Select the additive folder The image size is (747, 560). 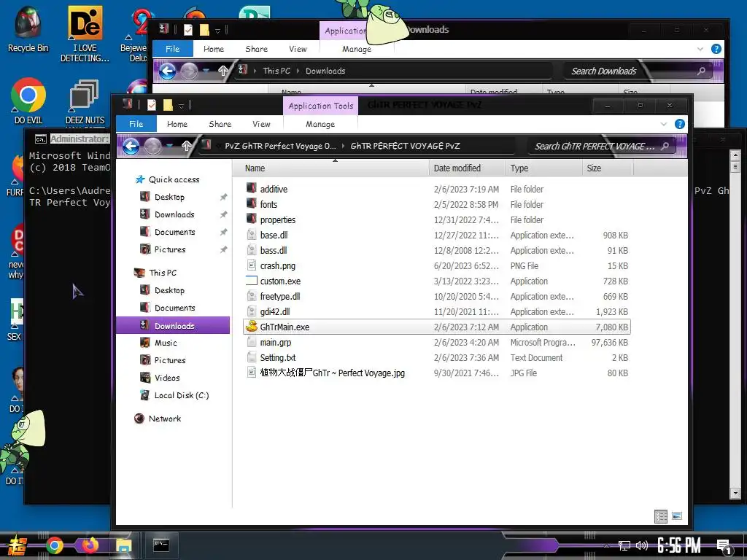point(274,189)
